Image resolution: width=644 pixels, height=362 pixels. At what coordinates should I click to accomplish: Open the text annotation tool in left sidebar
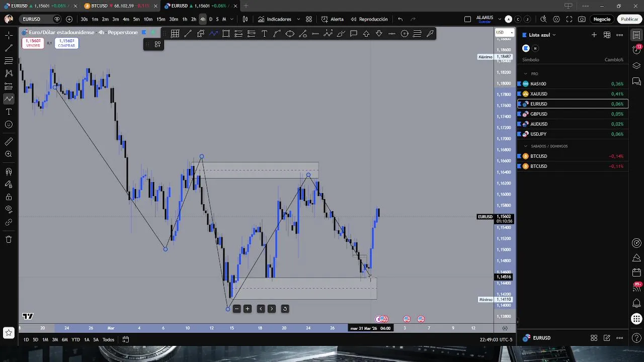coord(9,112)
